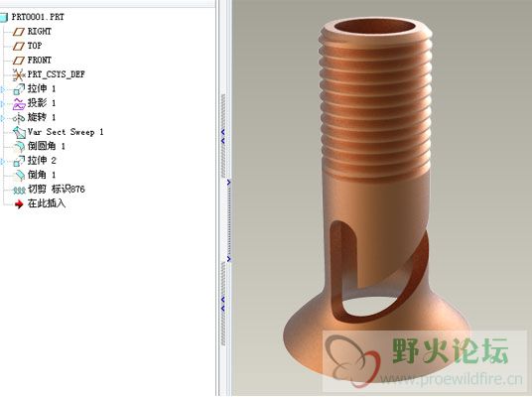Click the Var Sect Sweep 1 icon
The height and width of the screenshot is (397, 532).
(x=19, y=132)
